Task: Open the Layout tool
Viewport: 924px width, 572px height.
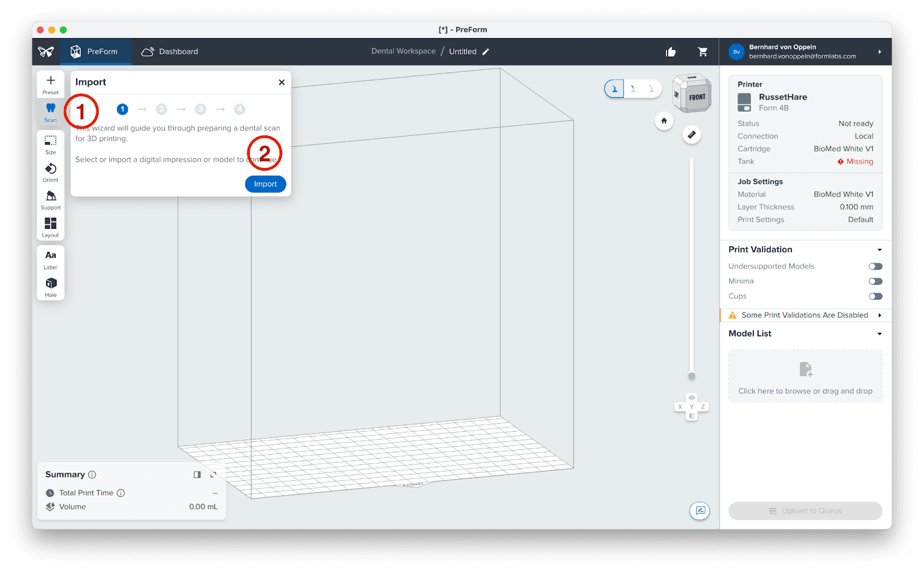Action: click(x=51, y=226)
